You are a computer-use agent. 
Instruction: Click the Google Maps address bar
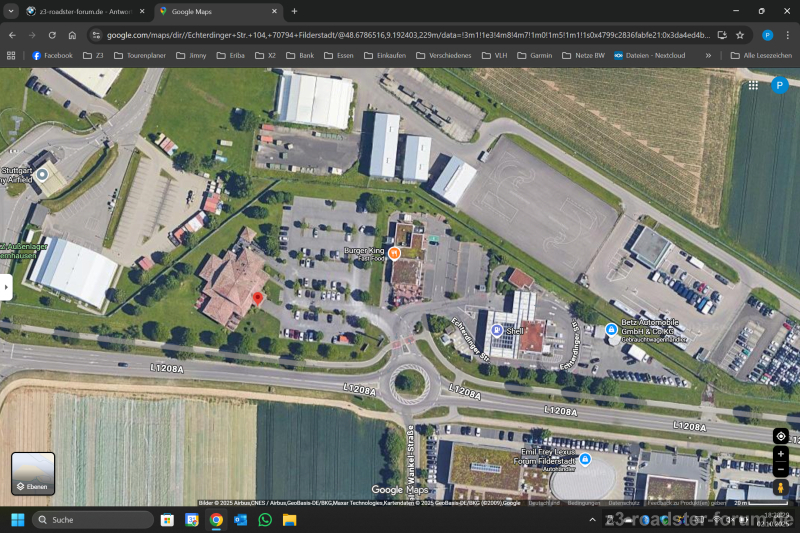click(x=400, y=34)
